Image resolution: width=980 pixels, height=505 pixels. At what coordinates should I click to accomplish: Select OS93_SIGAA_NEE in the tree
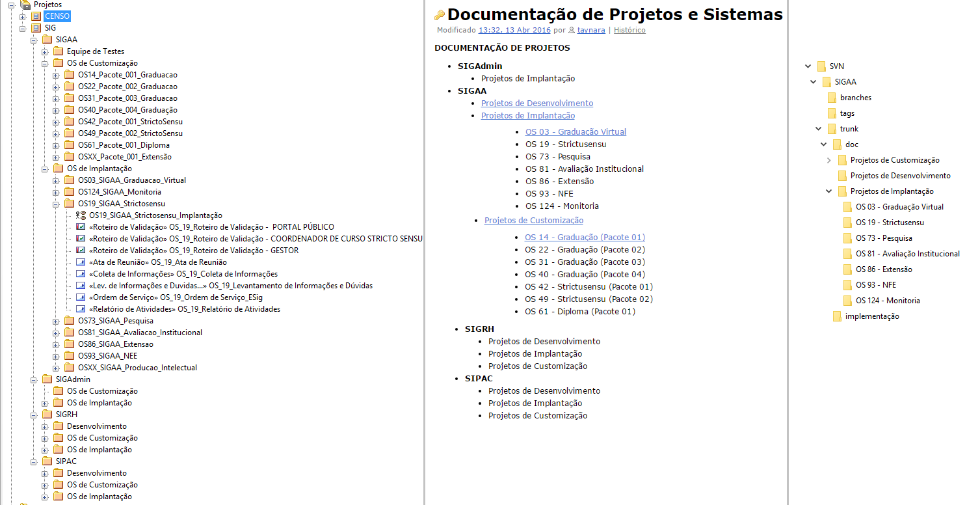click(x=107, y=356)
